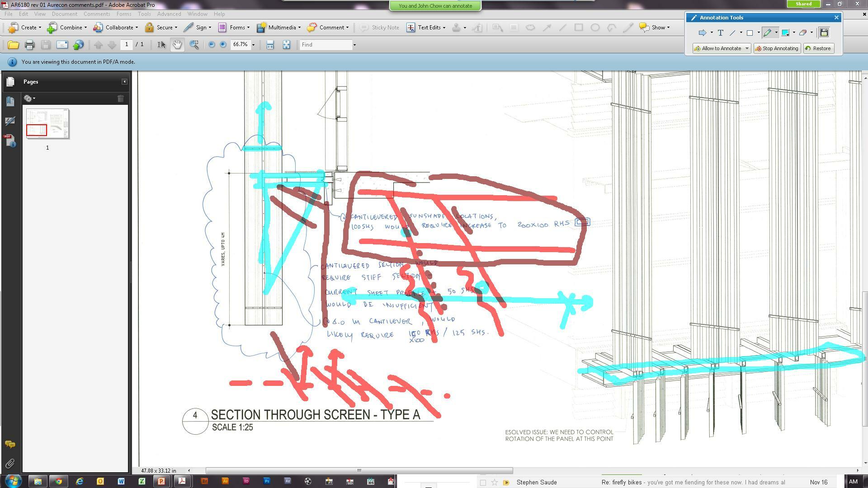This screenshot has width=868, height=488.
Task: Open the View menu
Action: pos(40,14)
